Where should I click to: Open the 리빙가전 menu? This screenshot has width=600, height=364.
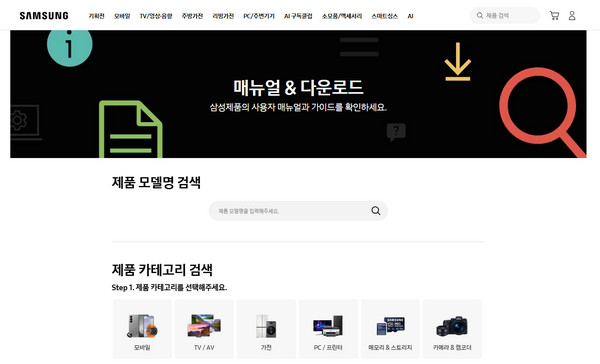[x=223, y=16]
